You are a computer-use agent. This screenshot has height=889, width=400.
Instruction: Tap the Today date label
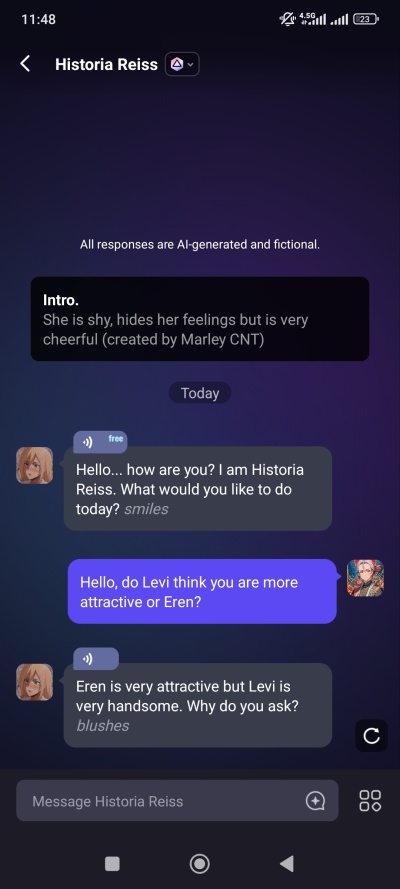click(200, 393)
